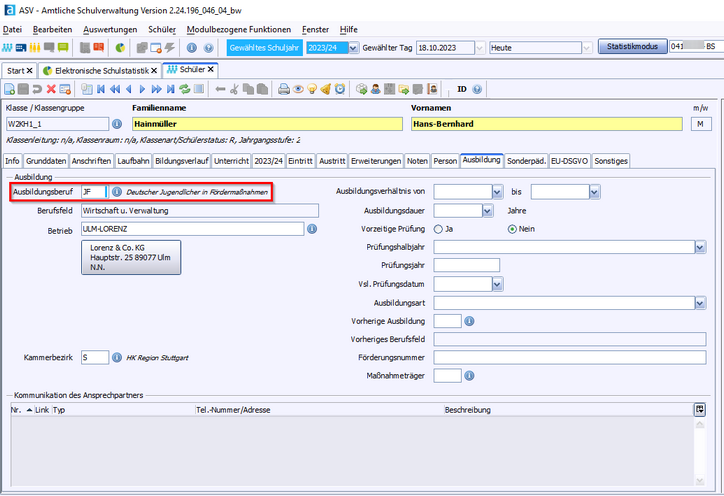This screenshot has width=724, height=496.
Task: Click into the Förderungsnummer field
Action: (570, 357)
